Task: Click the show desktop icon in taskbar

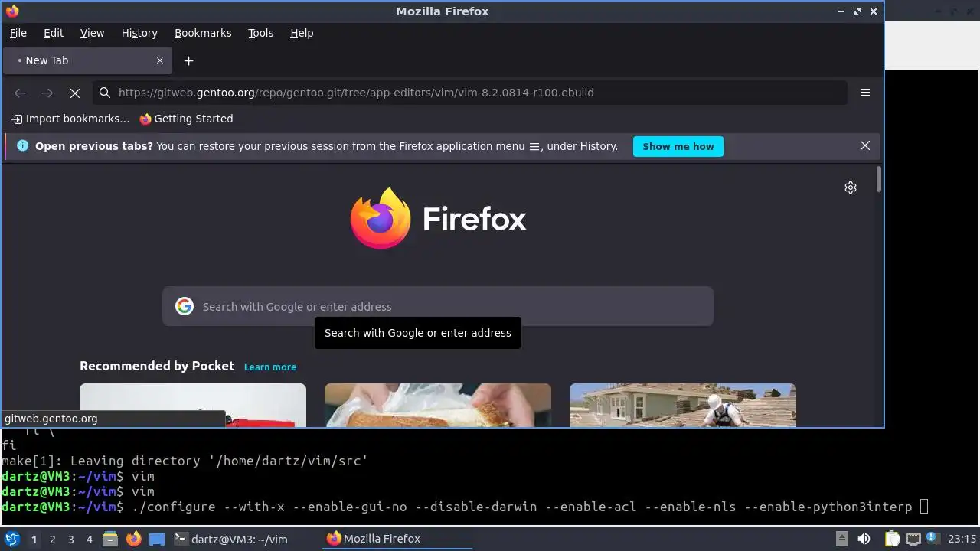Action: [x=157, y=539]
